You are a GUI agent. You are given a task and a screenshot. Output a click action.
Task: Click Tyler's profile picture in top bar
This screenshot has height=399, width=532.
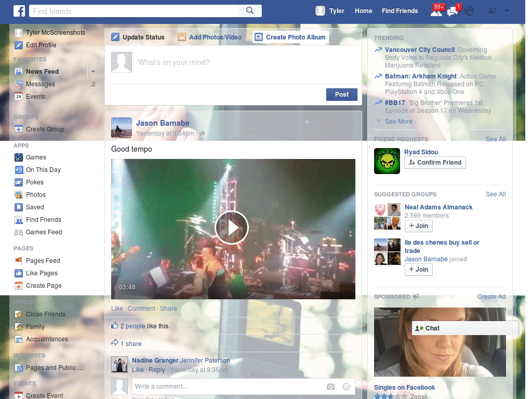pos(320,11)
